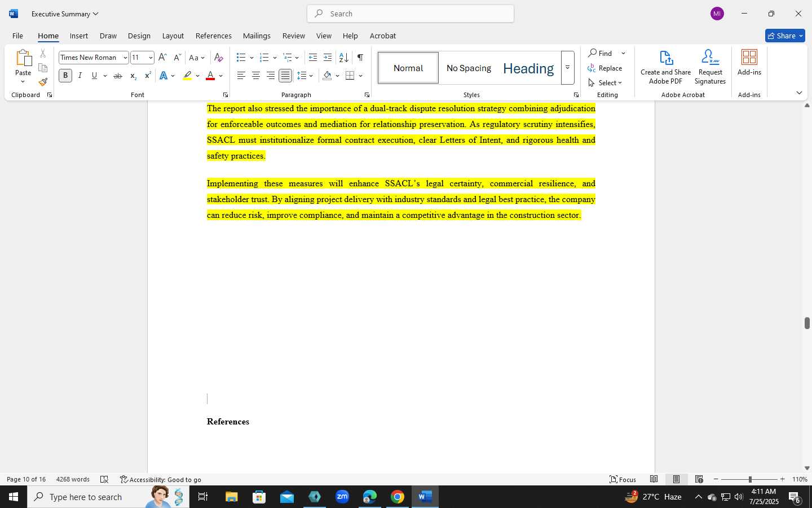Switch to the Insert tab

click(79, 36)
